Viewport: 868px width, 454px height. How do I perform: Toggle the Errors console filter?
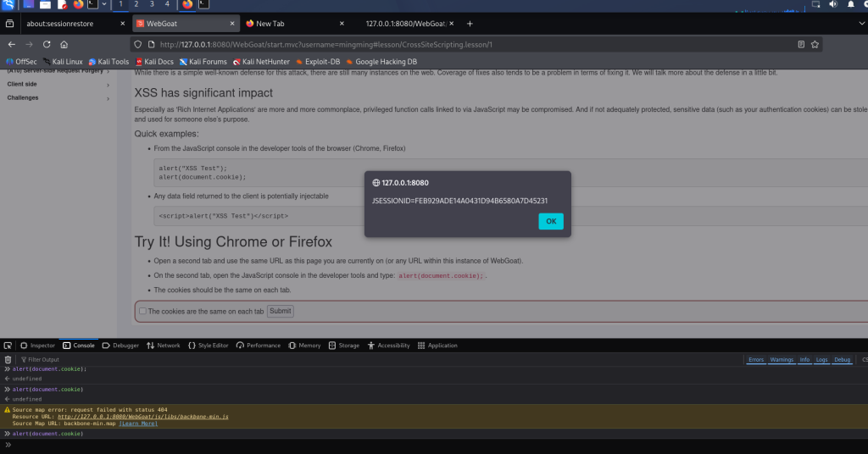755,359
